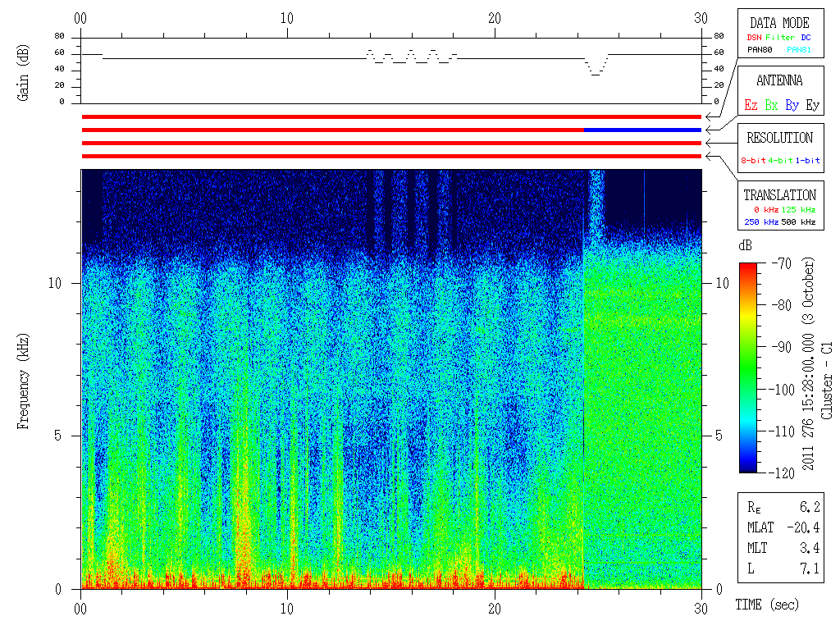Screen dimensions: 840x630
Task: Click the green 4-bit resolution label
Action: 780,160
